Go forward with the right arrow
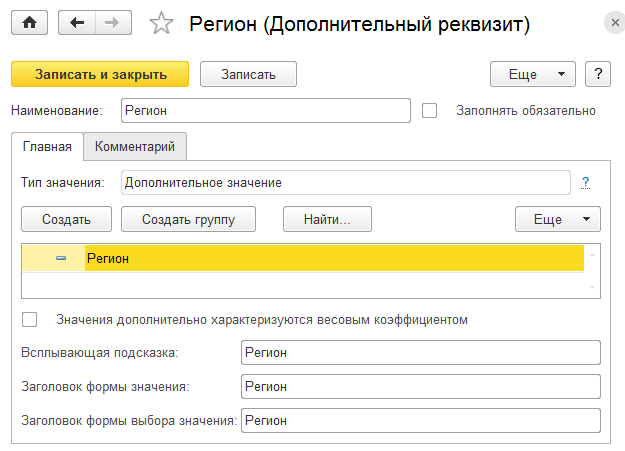625x451 pixels. pyautogui.click(x=112, y=23)
